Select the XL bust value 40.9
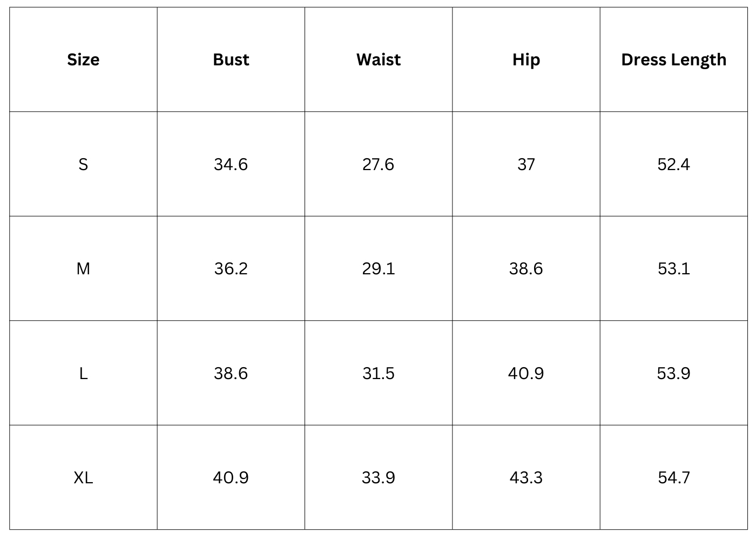This screenshot has height=540, width=756. [x=231, y=477]
